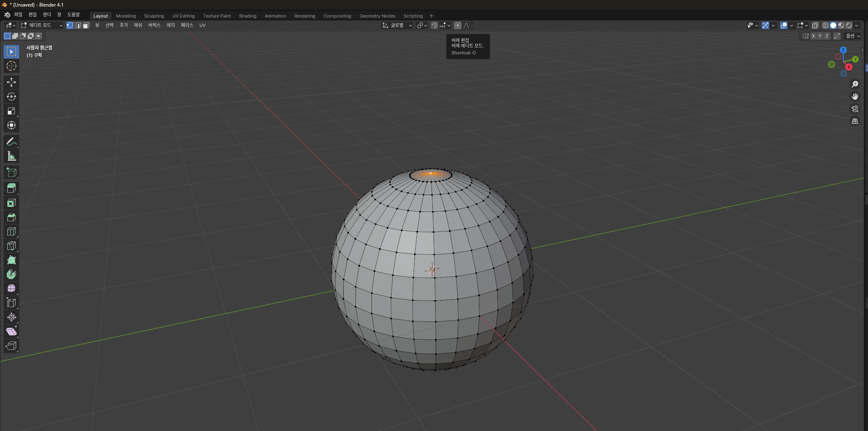868x431 pixels.
Task: Switch to wireframe viewport shading
Action: click(x=825, y=25)
